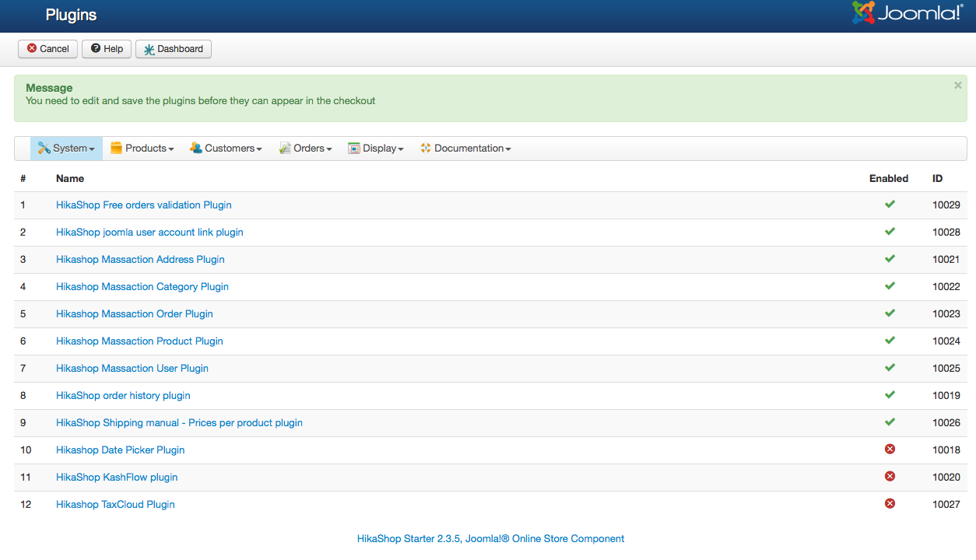Image resolution: width=976 pixels, height=560 pixels.
Task: Disable Hikashop Massaction Category Plugin
Action: point(890,286)
